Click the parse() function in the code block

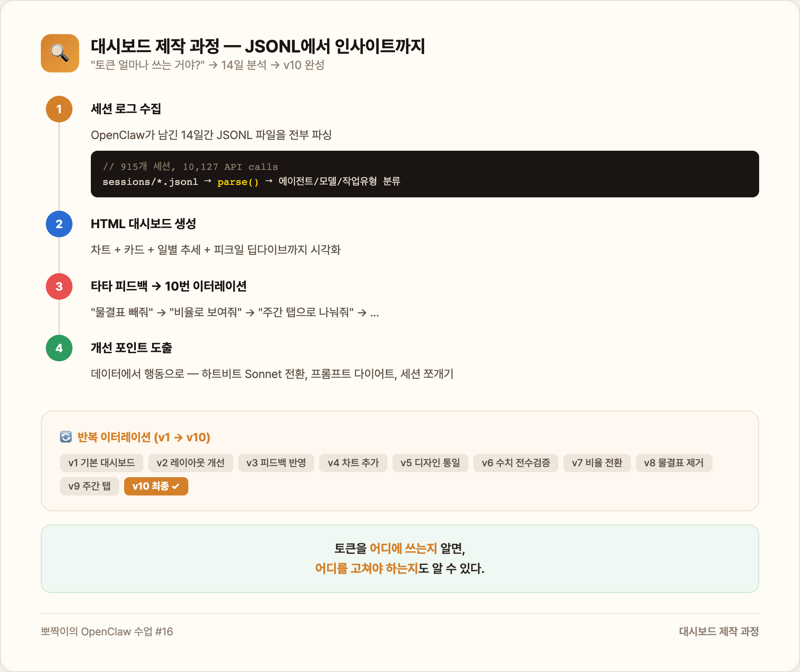tap(237, 182)
